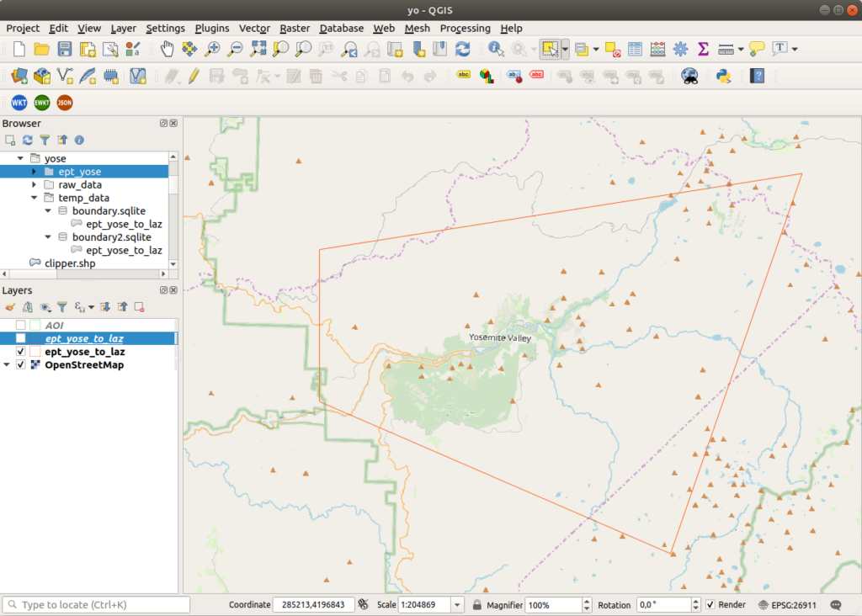Click the map tips speech bubble icon
The height and width of the screenshot is (616, 862).
(x=757, y=49)
